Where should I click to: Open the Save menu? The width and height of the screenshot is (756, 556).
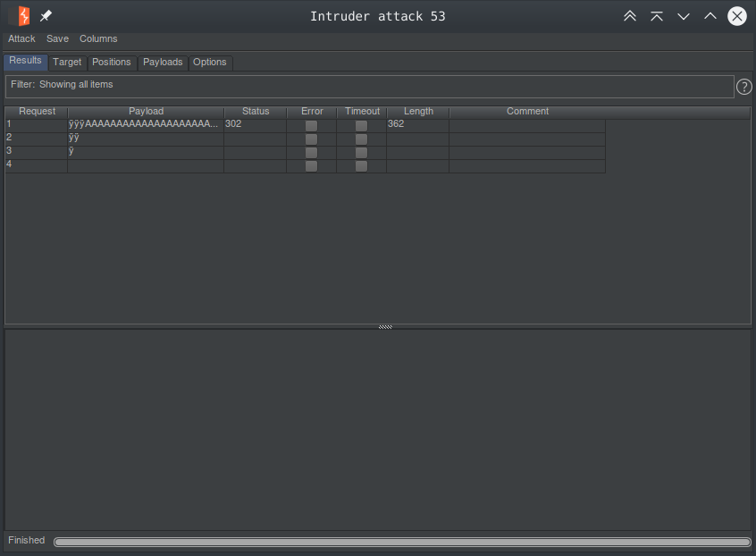[57, 39]
